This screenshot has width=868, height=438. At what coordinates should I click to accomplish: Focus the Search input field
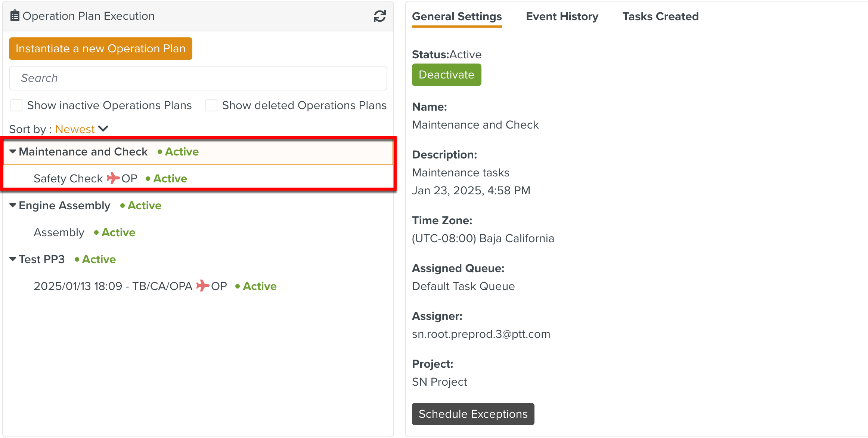click(198, 78)
